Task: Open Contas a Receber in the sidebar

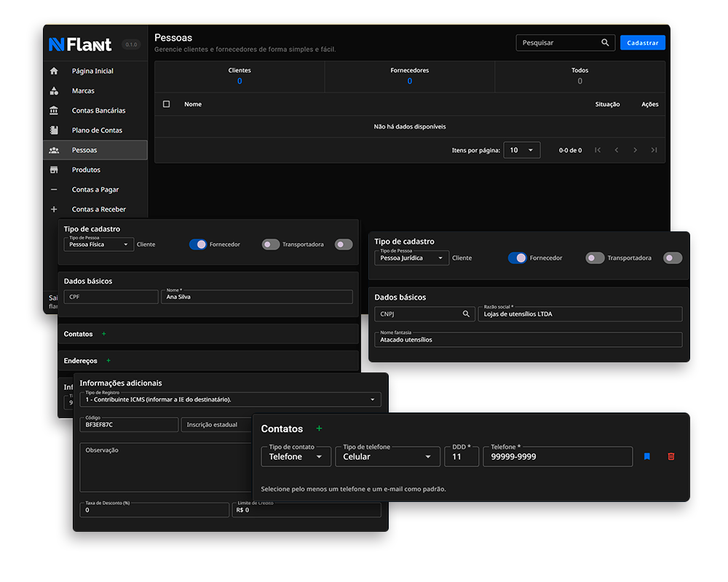Action: point(98,210)
